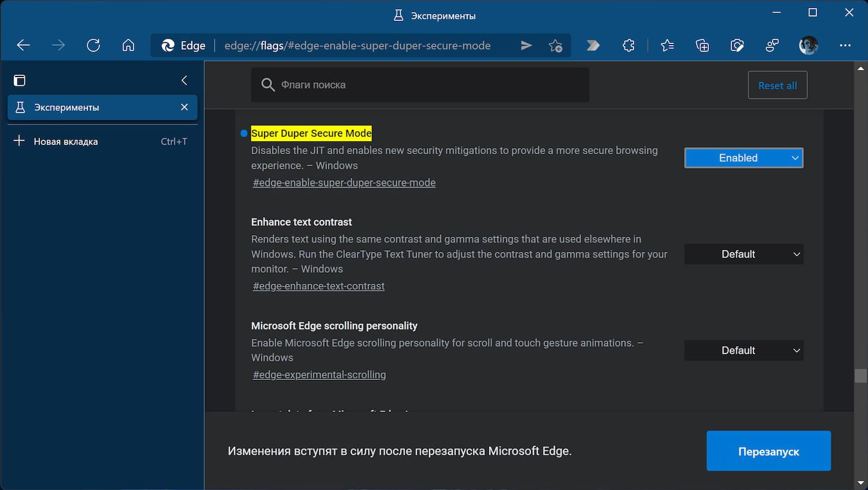This screenshot has width=868, height=490.
Task: Open the Favorites list icon
Action: (x=667, y=45)
